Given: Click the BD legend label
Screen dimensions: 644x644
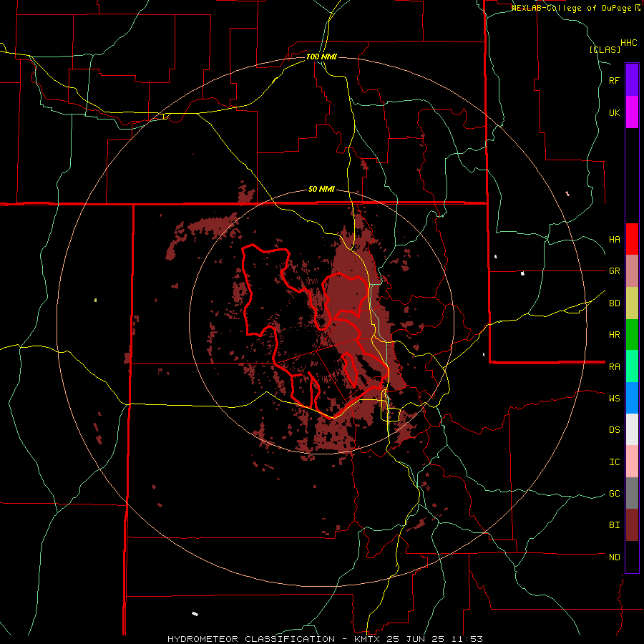Looking at the screenshot, I should [614, 303].
